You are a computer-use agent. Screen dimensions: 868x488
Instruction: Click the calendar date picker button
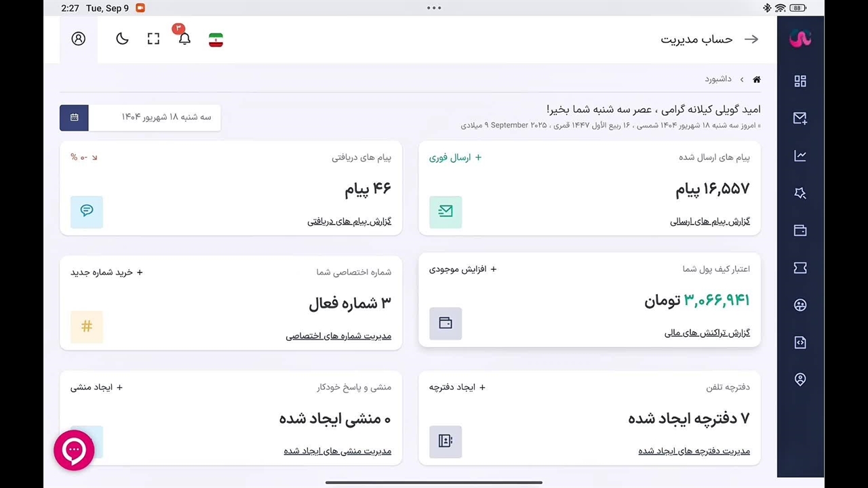coord(74,117)
